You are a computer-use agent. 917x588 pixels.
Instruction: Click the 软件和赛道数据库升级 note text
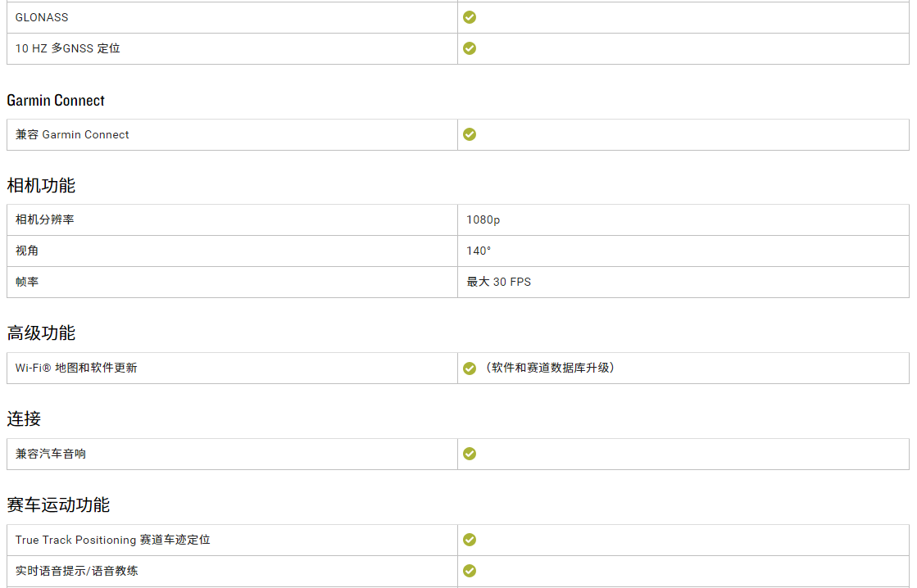point(550,368)
